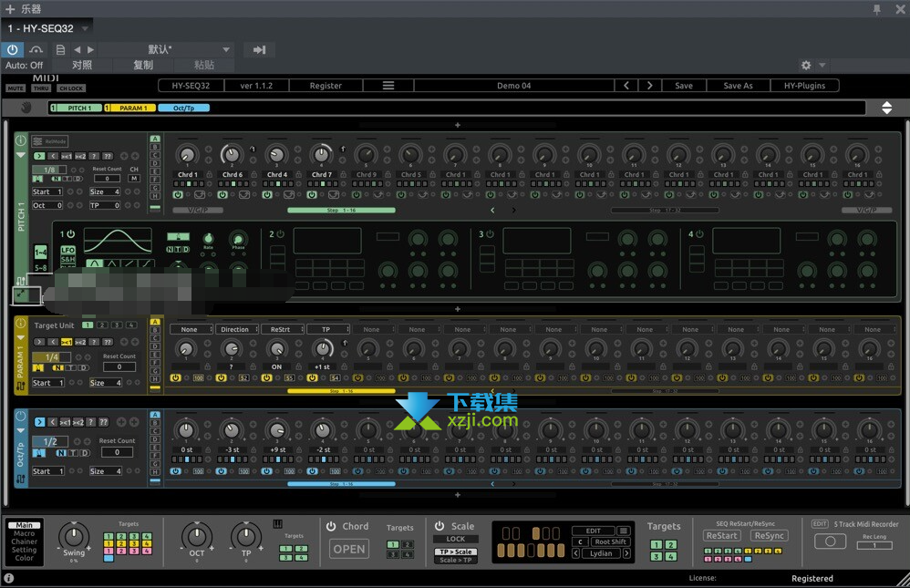Select the Oct/Tp track tab
This screenshot has width=910, height=588.
(184, 108)
